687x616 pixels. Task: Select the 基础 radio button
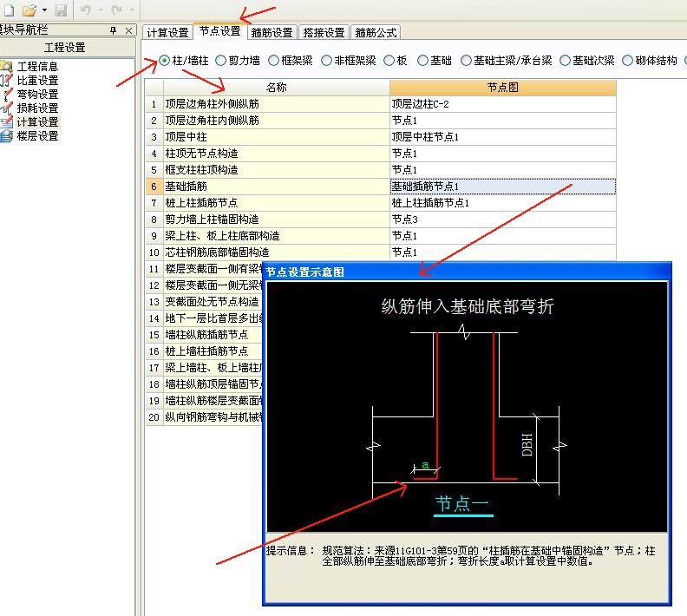click(x=422, y=61)
